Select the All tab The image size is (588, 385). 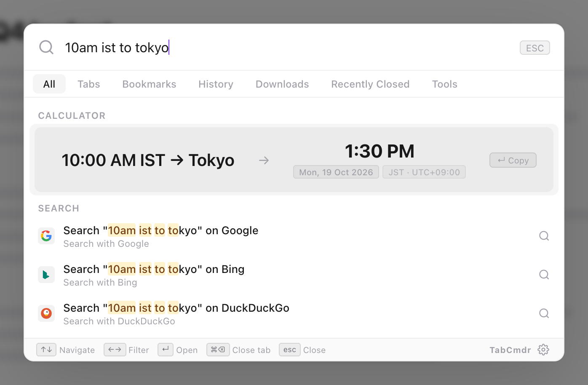49,84
